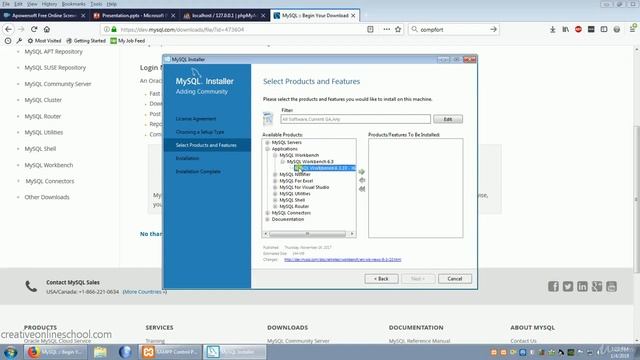The image size is (640, 360).
Task: Toggle Firefox sidebar view icon
Action: pyautogui.click(x=604, y=29)
